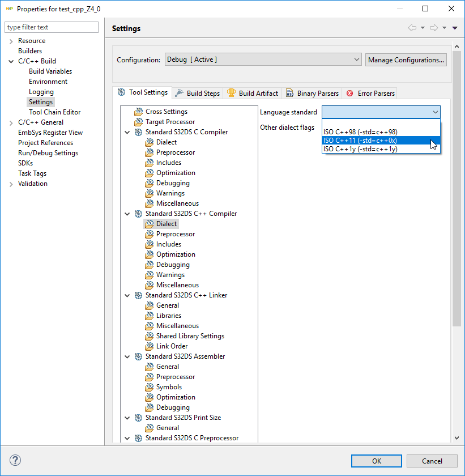Click the Error Parsers red X icon
The height and width of the screenshot is (476, 465).
click(349, 93)
